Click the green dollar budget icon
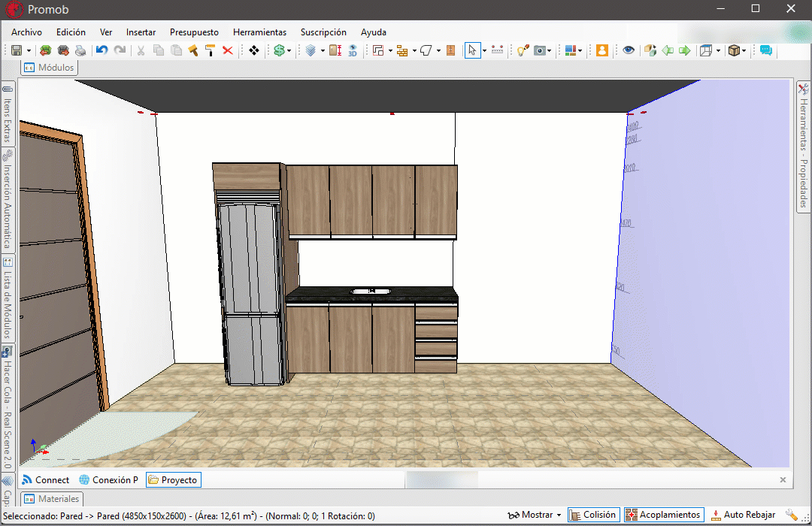Screen dimensions: 812x526 (279, 50)
